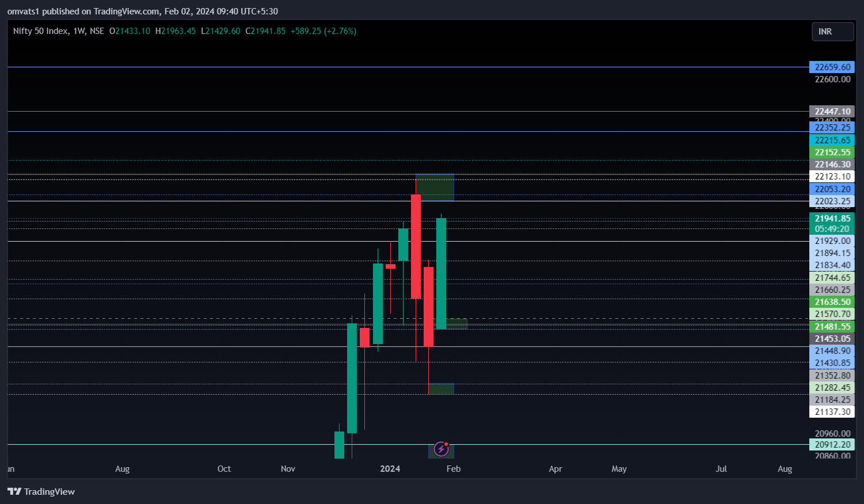Select the 21834.40 price label
Viewport: 864px width, 504px height.
pyautogui.click(x=832, y=265)
